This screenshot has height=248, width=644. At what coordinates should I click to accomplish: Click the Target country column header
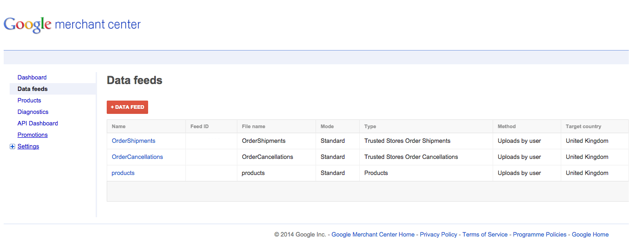point(583,126)
